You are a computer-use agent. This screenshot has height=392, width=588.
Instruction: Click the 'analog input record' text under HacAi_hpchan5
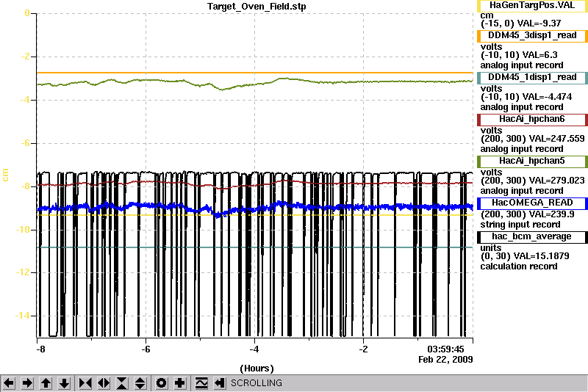pos(522,191)
